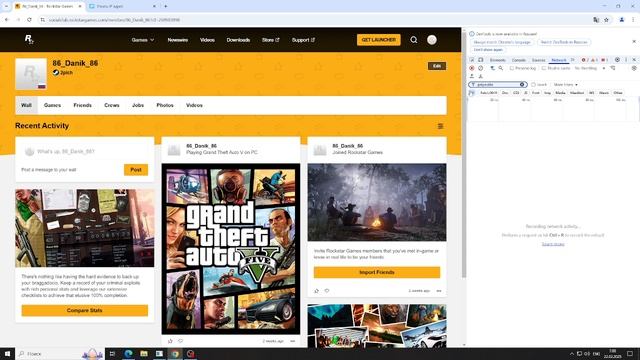Filter network requests by Fetch/XHR
Screen dimensions: 640x360
click(489, 93)
